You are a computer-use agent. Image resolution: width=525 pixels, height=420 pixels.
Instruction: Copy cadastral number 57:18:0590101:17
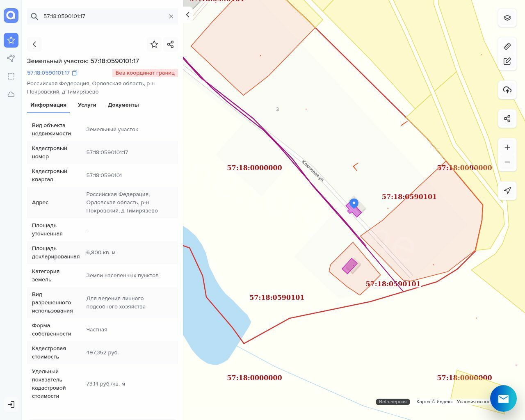75,73
